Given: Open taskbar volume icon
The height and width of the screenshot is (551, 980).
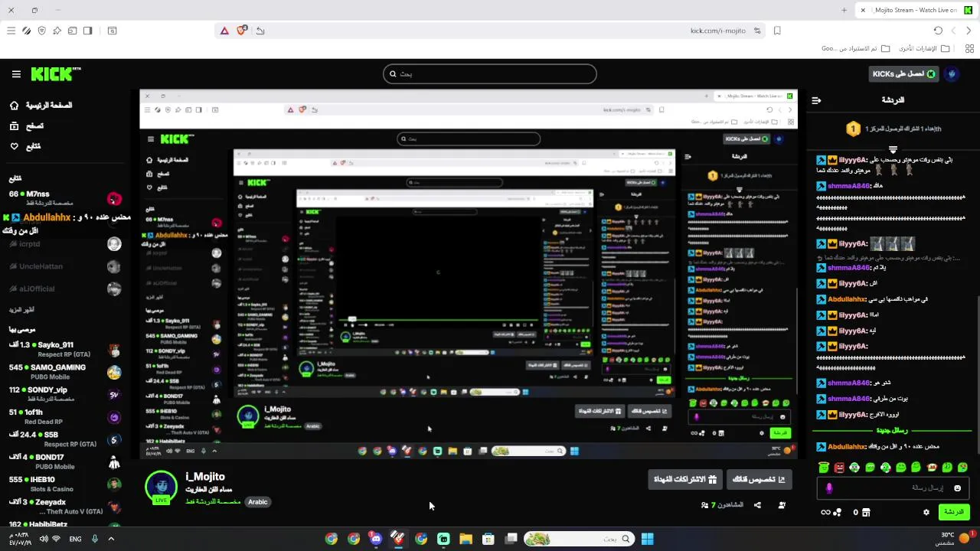Looking at the screenshot, I should pyautogui.click(x=43, y=539).
